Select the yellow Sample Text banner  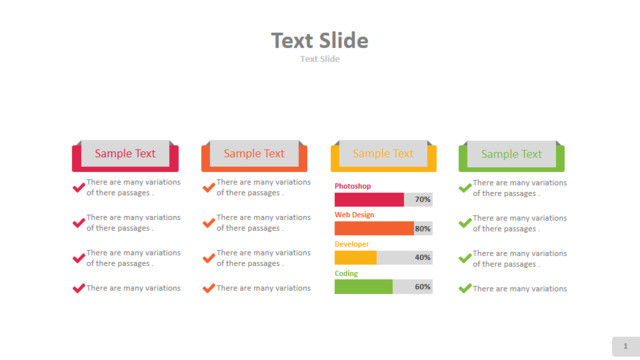(x=383, y=156)
